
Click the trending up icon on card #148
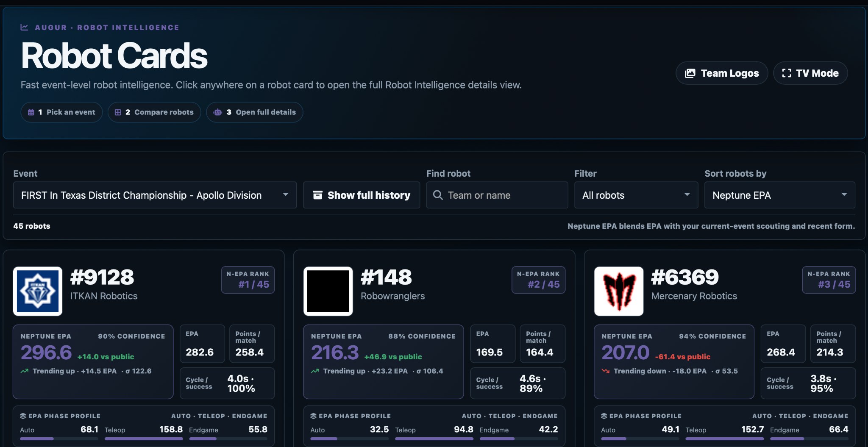[315, 371]
